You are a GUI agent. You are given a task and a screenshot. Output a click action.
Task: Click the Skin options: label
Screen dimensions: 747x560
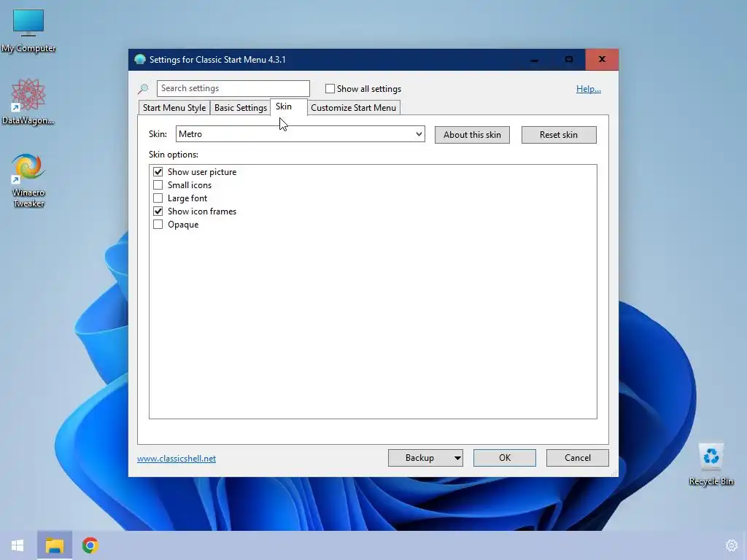coord(174,155)
